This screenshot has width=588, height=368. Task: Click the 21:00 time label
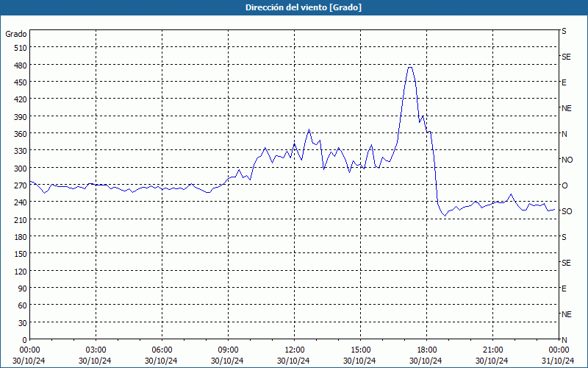492,350
